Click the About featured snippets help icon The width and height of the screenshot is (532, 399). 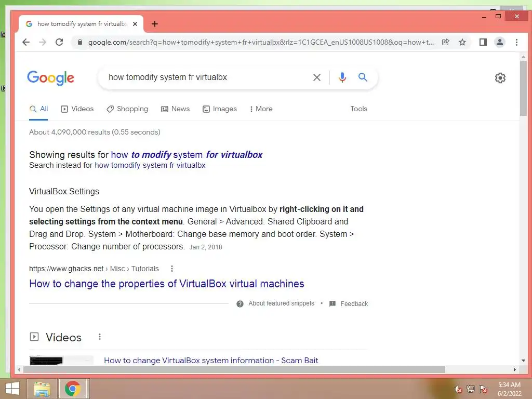click(240, 303)
